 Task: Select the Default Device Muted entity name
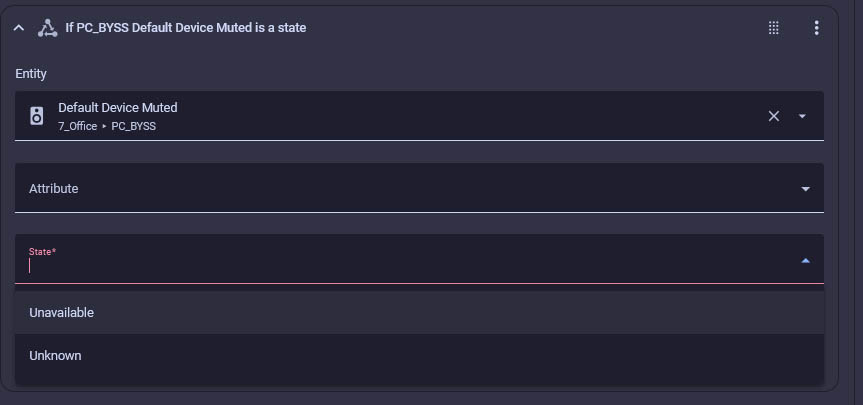[118, 108]
